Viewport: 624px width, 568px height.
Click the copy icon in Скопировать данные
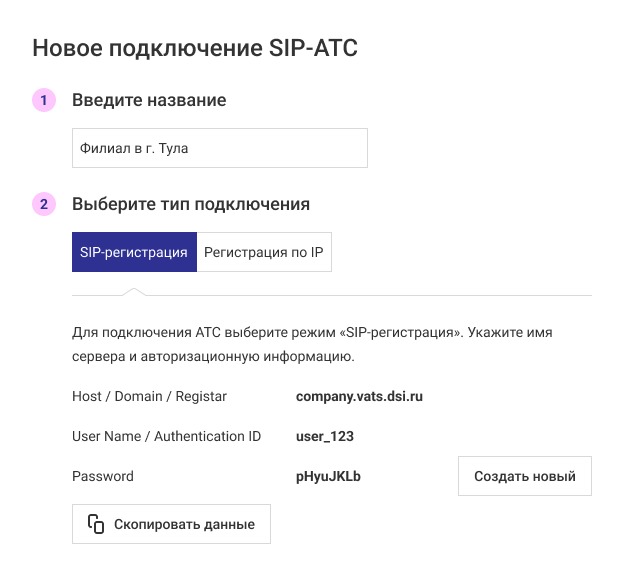click(96, 524)
